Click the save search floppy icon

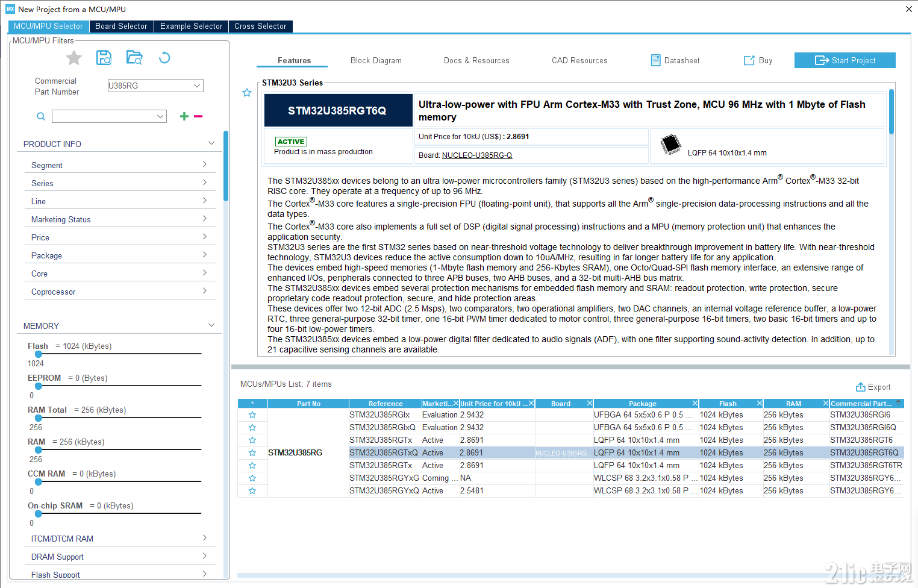coord(104,57)
